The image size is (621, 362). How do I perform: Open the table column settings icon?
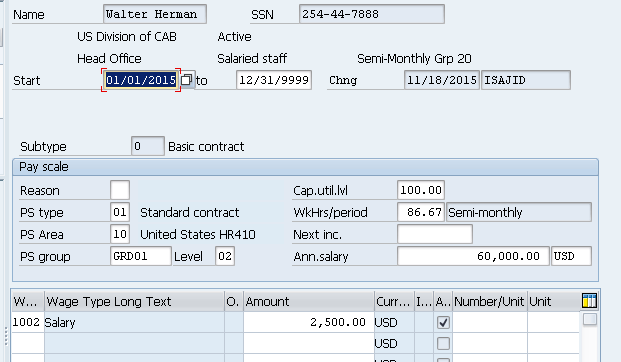589,301
